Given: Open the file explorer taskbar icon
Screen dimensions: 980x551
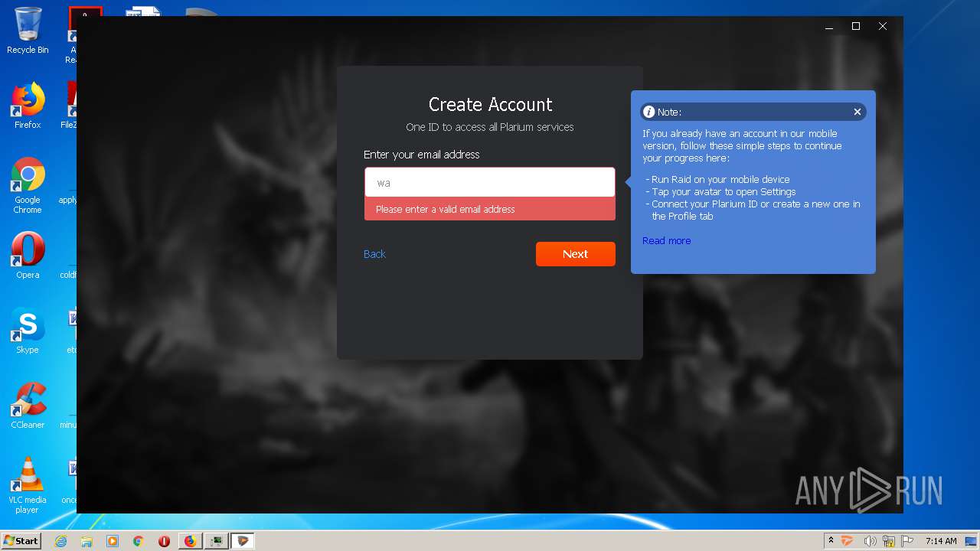Looking at the screenshot, I should [87, 541].
